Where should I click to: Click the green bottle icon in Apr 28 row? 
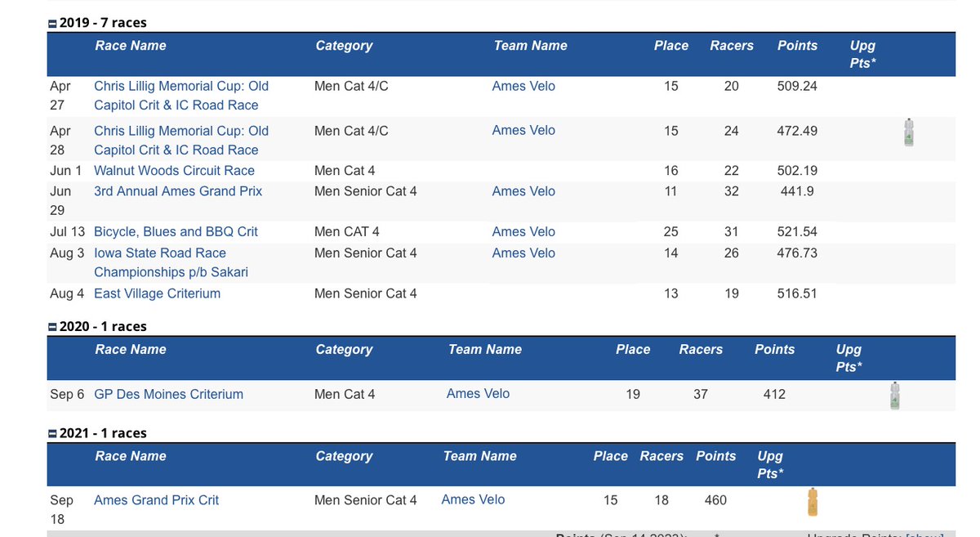pyautogui.click(x=909, y=132)
